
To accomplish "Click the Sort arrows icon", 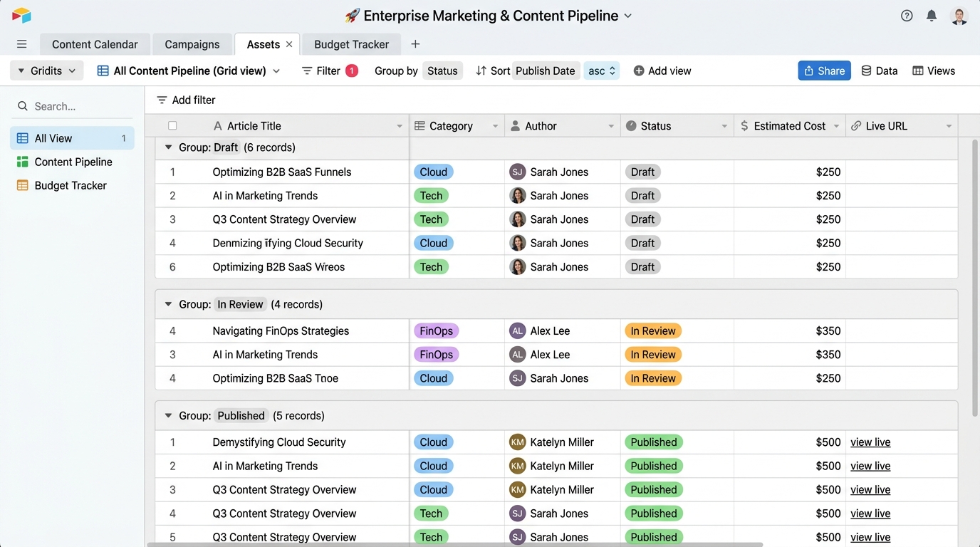I will [x=481, y=71].
